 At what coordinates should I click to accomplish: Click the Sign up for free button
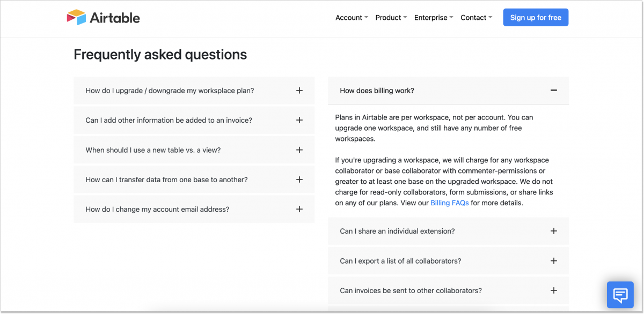pos(535,17)
